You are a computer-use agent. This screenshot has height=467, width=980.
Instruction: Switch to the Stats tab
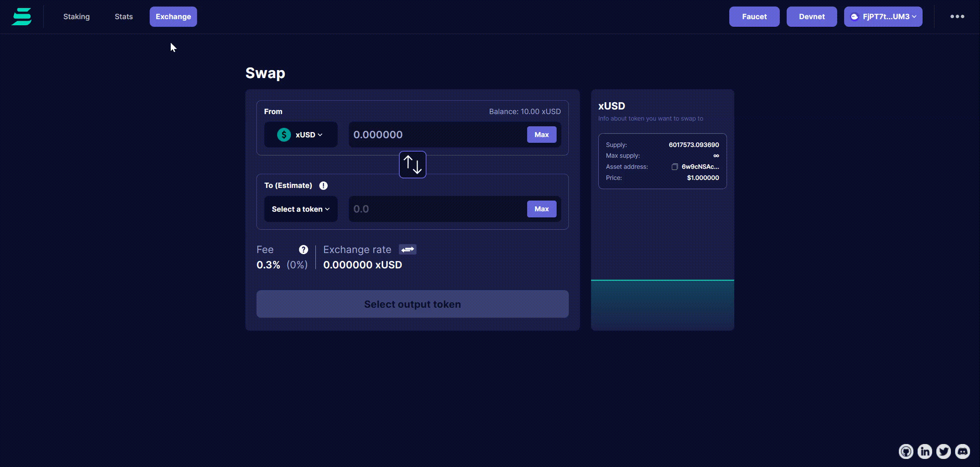pos(123,16)
